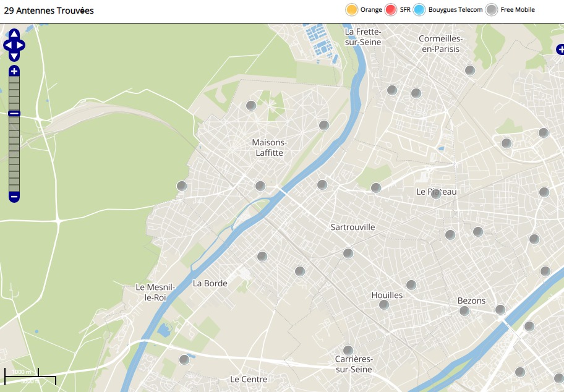The image size is (564, 392).
Task: Pan the map down with the arrow
Action: 14,56
